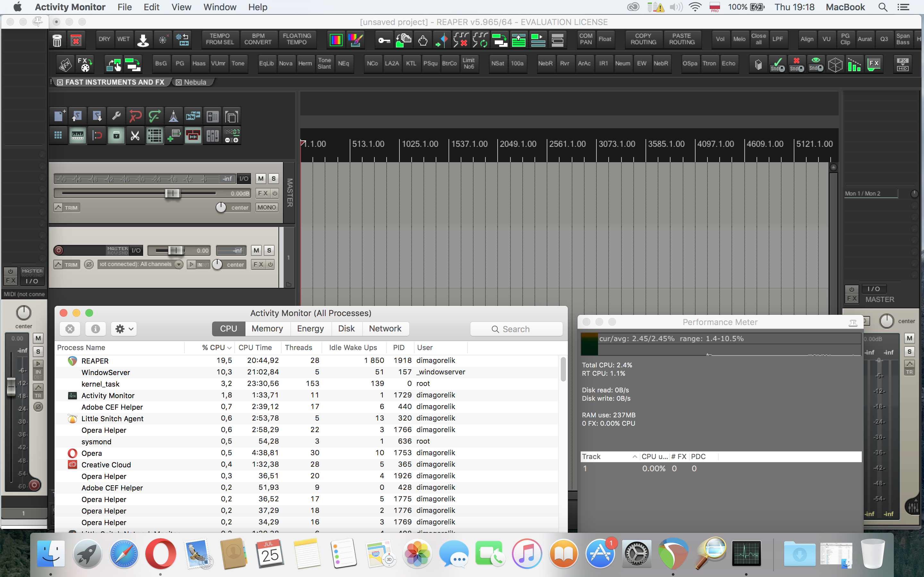This screenshot has width=924, height=577.
Task: Click the red magnet snap icon
Action: point(97,136)
